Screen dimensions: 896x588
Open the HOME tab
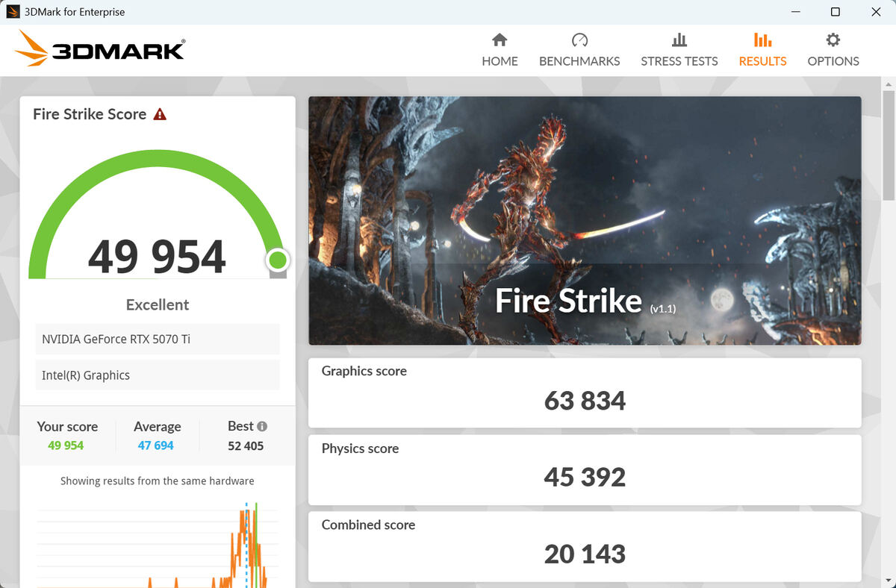[x=500, y=50]
